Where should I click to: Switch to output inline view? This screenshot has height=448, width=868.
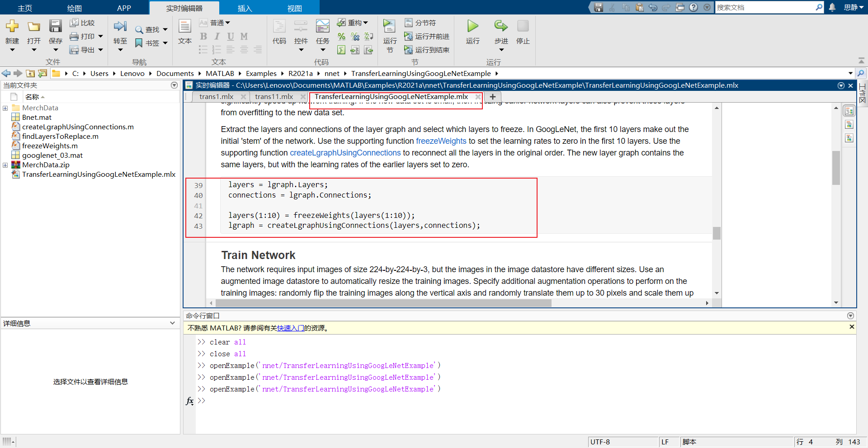(849, 125)
